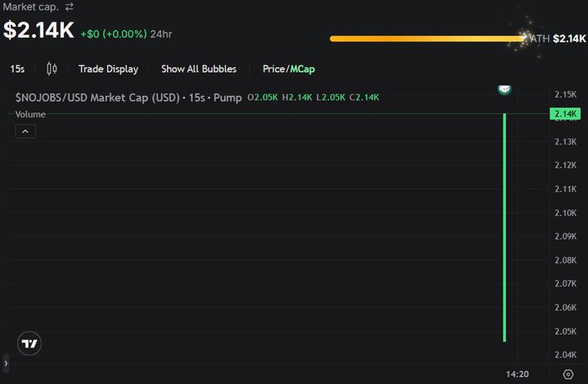Screen dimensions: 588x384
Task: Open chart settings gear icon
Action: coord(568,374)
